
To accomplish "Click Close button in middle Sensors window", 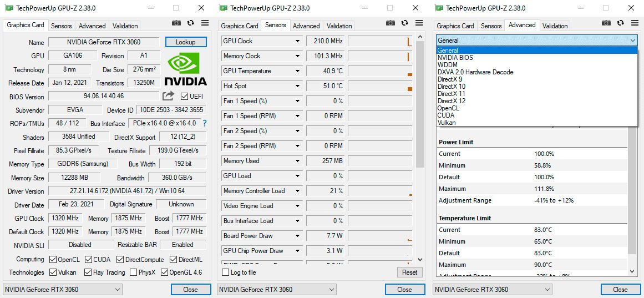I will tap(404, 289).
